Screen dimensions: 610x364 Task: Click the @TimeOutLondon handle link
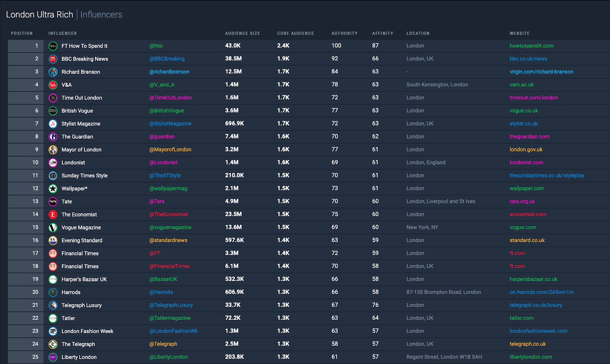pyautogui.click(x=170, y=97)
